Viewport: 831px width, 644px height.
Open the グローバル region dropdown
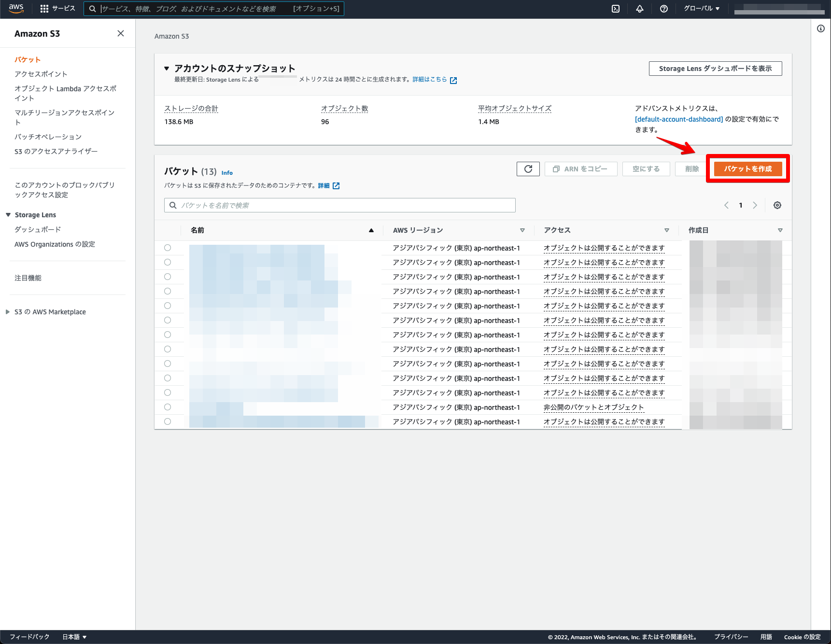(x=702, y=9)
